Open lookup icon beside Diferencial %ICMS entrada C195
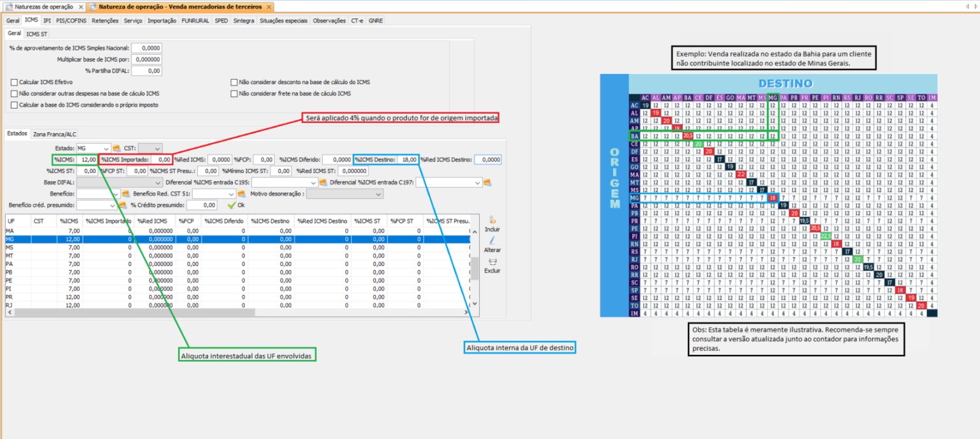 pos(323,182)
